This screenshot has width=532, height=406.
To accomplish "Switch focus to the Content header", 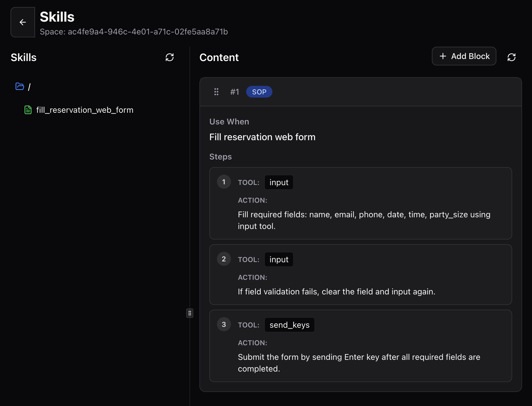I will (219, 58).
